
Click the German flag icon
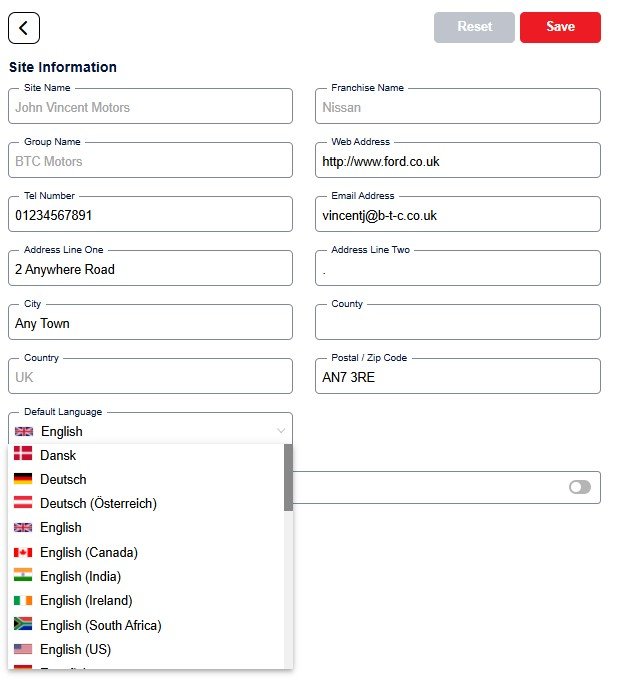coord(23,479)
